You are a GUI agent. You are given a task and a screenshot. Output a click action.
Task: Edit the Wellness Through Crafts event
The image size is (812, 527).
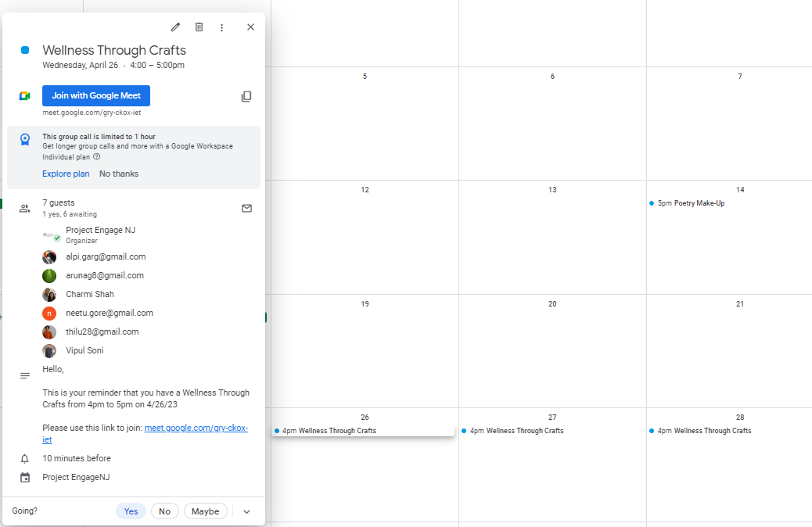(x=175, y=27)
